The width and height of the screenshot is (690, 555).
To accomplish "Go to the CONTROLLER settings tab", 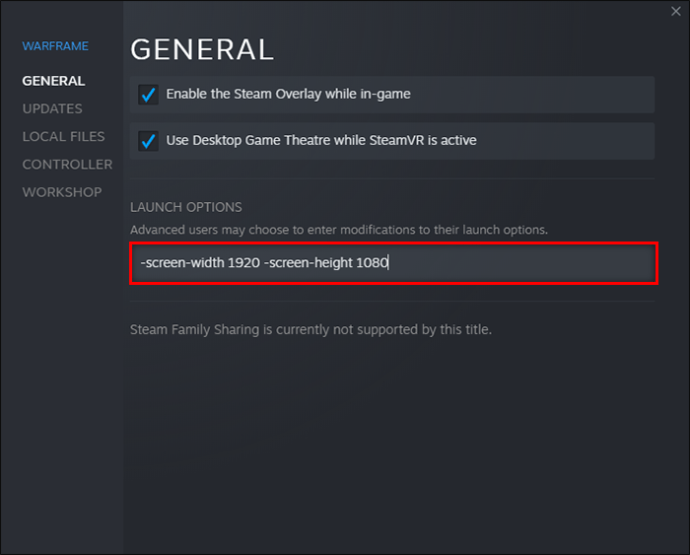I will (x=67, y=164).
